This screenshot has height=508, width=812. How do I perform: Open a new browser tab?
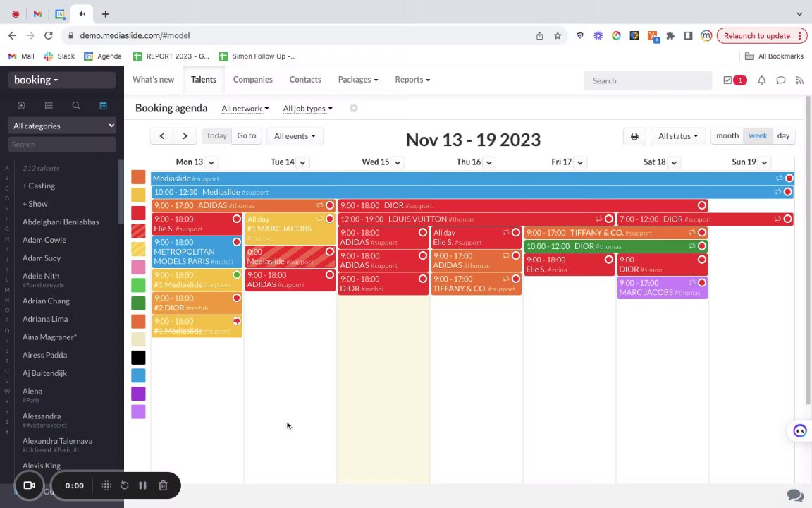[105, 14]
